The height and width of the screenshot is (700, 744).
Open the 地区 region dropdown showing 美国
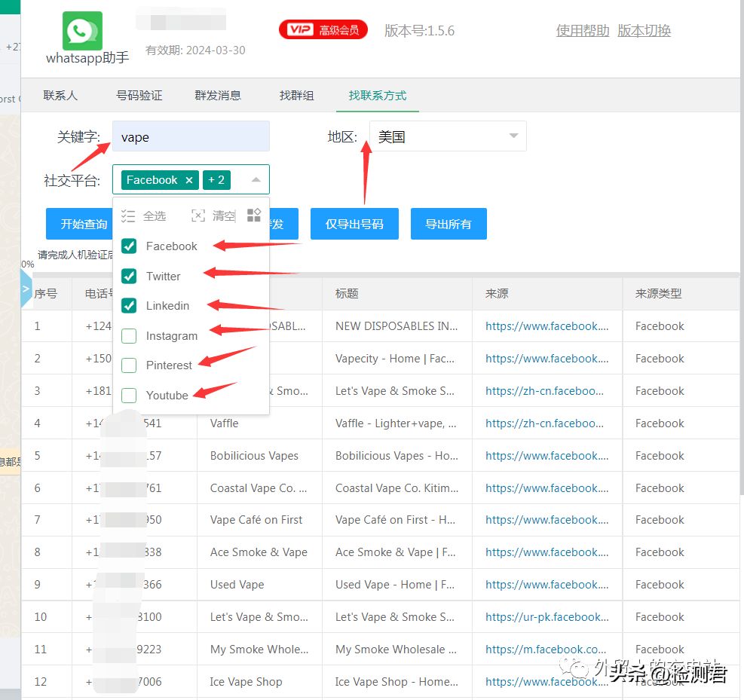pos(448,136)
